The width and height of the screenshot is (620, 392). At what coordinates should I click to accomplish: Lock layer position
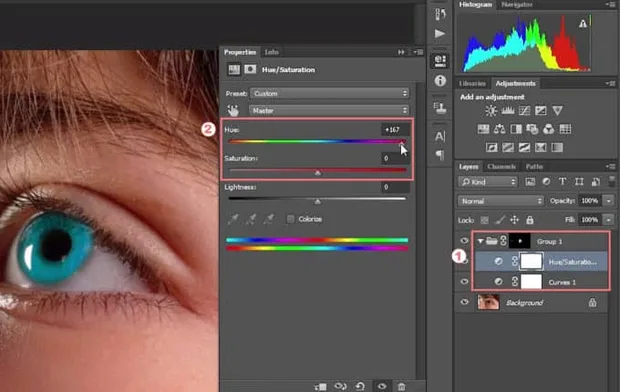tap(514, 220)
